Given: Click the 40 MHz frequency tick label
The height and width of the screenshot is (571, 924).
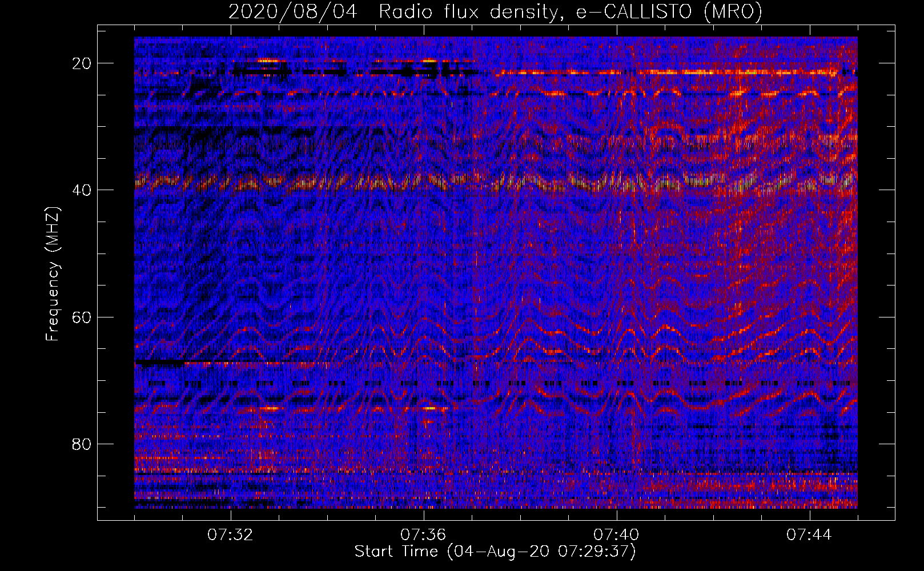Looking at the screenshot, I should tap(82, 190).
